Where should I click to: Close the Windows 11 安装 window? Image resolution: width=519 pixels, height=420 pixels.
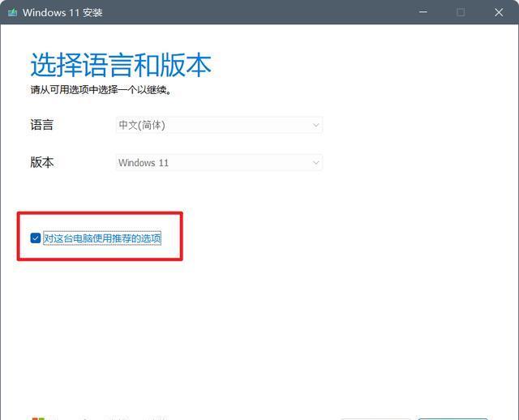tap(499, 13)
